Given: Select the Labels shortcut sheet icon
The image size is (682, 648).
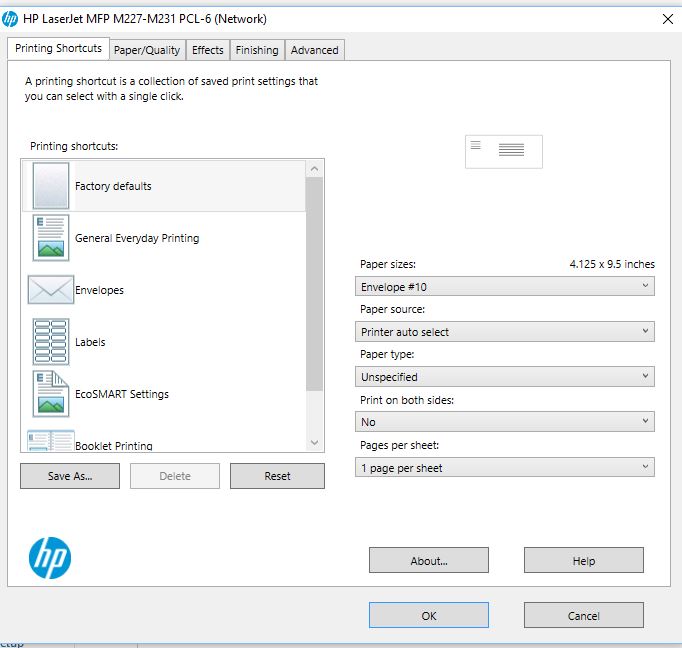Looking at the screenshot, I should (51, 342).
